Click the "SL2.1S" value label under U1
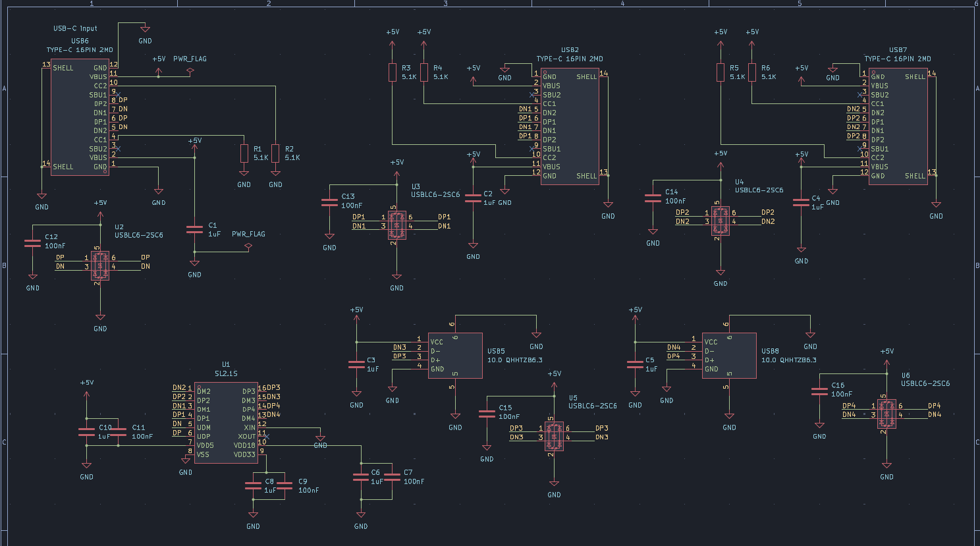 pos(226,373)
